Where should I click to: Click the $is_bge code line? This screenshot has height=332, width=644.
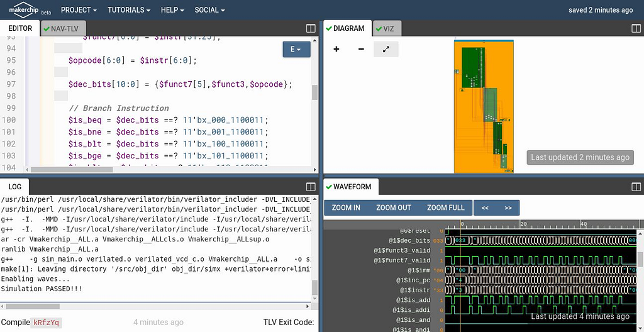click(168, 156)
